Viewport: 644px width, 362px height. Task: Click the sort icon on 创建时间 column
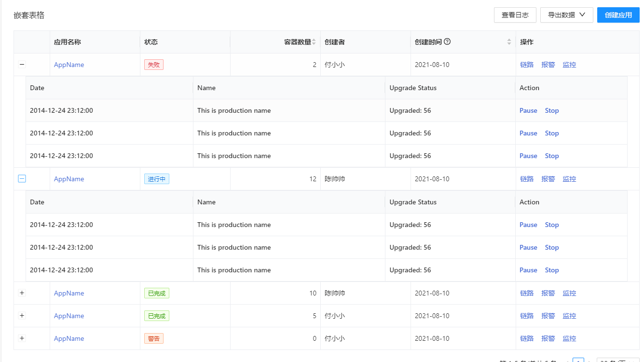(509, 42)
